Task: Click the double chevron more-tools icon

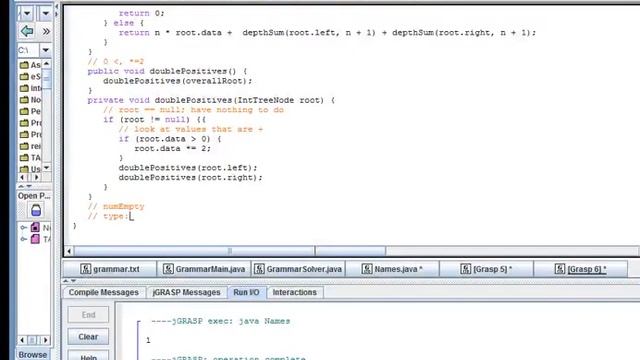Action: tap(46, 31)
